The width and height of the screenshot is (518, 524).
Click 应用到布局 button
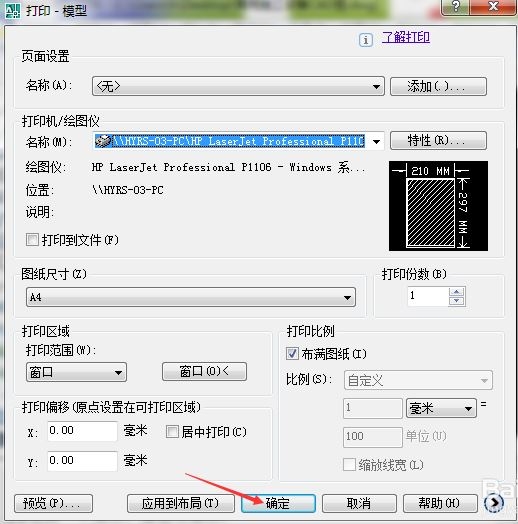pos(180,503)
